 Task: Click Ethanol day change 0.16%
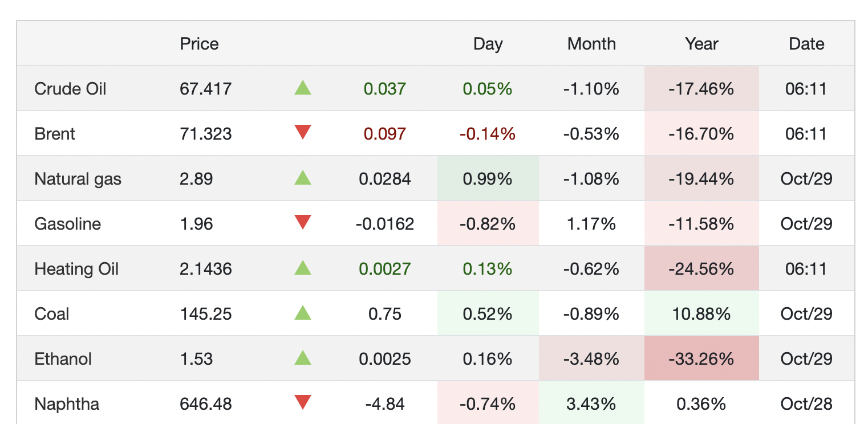tap(488, 359)
